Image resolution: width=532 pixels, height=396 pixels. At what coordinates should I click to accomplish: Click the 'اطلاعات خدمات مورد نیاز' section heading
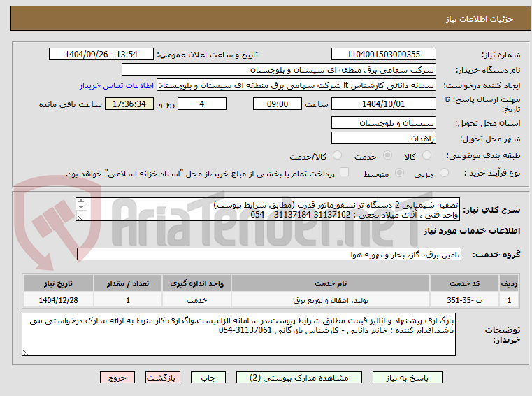[472, 231]
